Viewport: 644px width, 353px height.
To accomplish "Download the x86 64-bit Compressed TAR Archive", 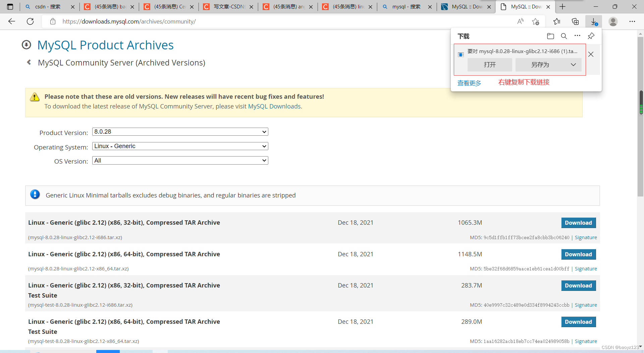I will pyautogui.click(x=578, y=254).
